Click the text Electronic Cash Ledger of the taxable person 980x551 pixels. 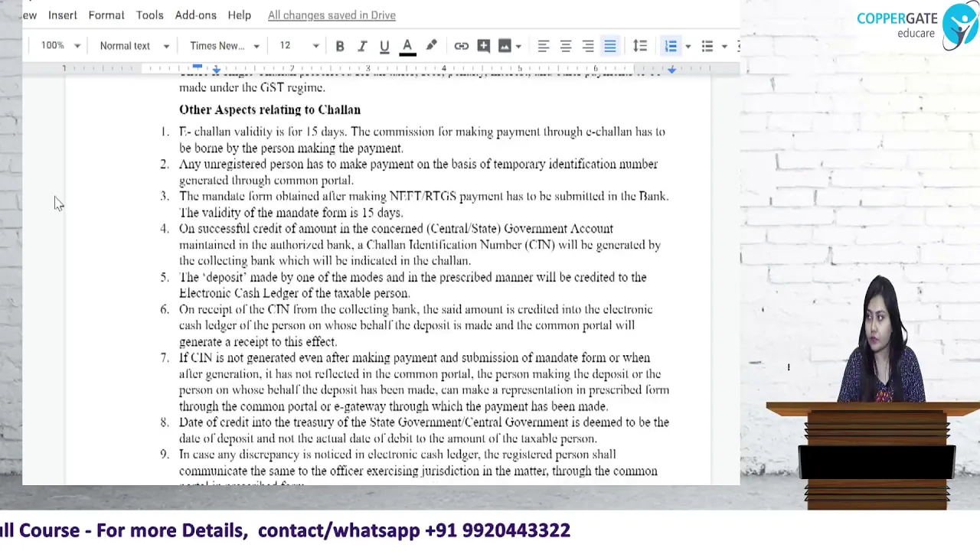(295, 293)
